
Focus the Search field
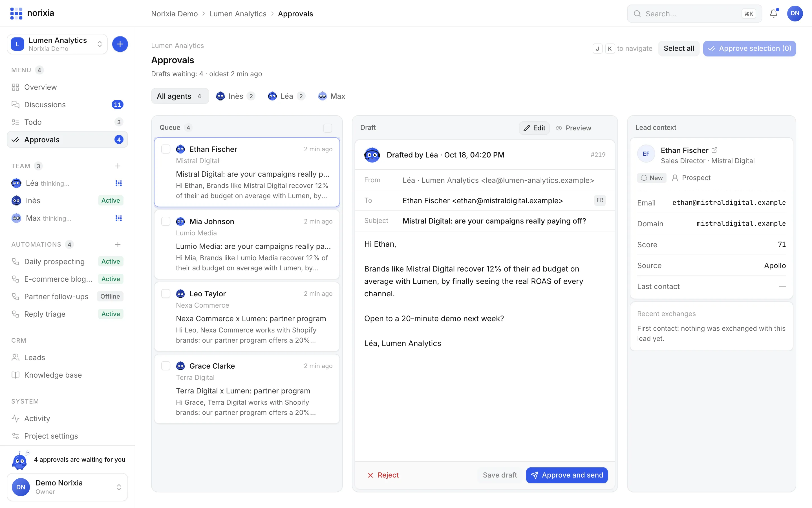tap(694, 14)
